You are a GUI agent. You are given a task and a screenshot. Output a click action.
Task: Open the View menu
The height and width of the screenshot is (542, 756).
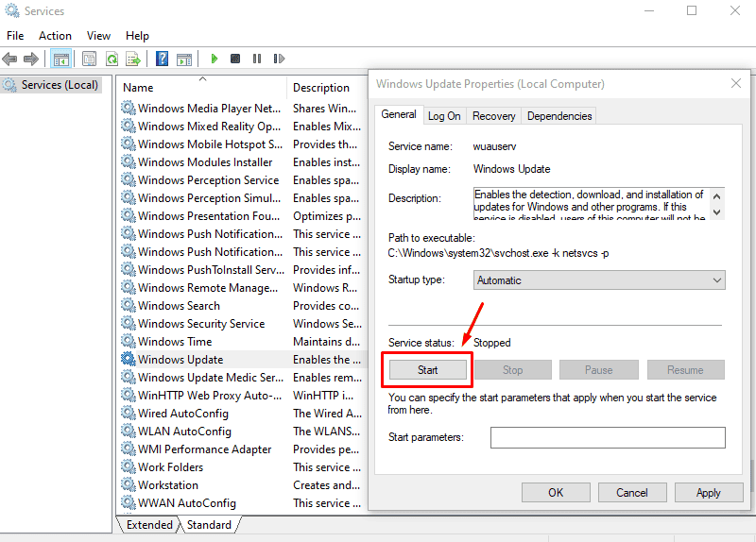[98, 36]
